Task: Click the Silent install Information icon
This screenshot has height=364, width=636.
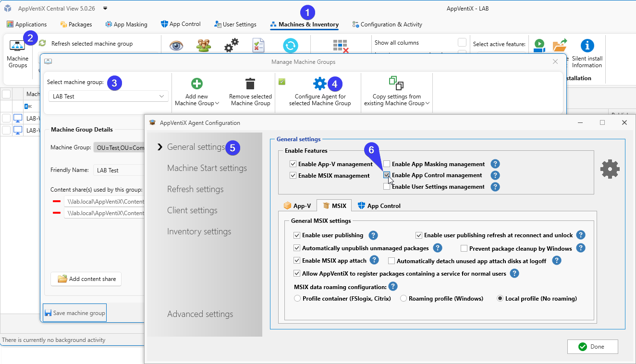Action: coord(587,46)
